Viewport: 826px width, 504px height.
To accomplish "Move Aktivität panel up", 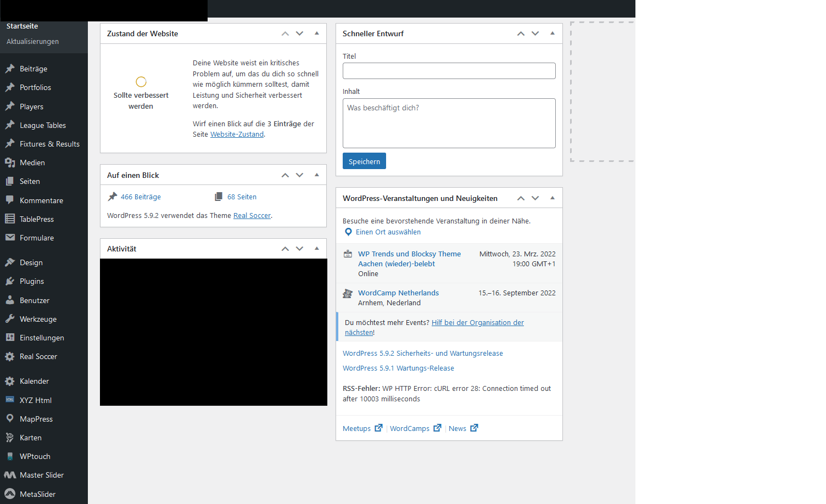I will pos(285,249).
